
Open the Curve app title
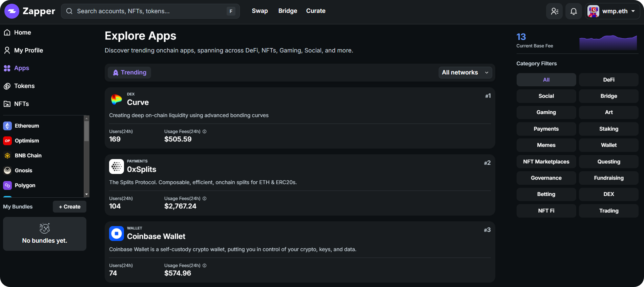tap(138, 103)
